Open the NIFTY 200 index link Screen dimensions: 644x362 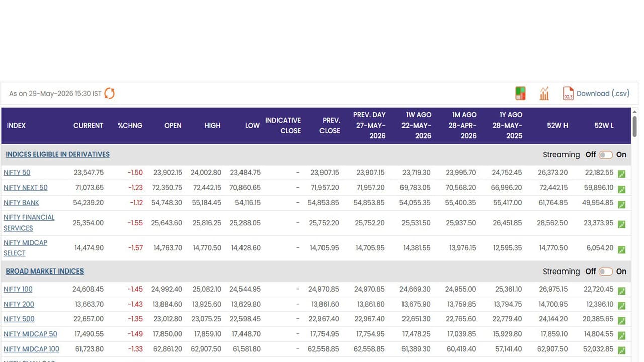(x=19, y=304)
